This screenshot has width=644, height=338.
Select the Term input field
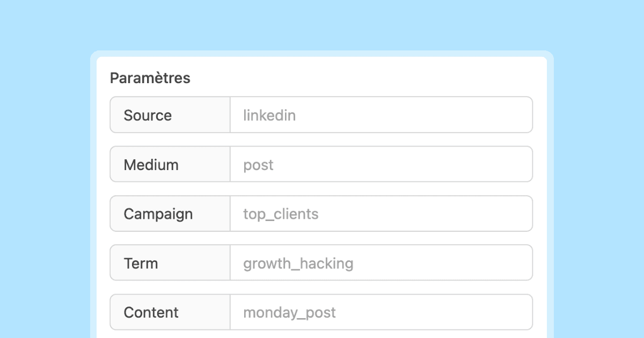click(381, 263)
